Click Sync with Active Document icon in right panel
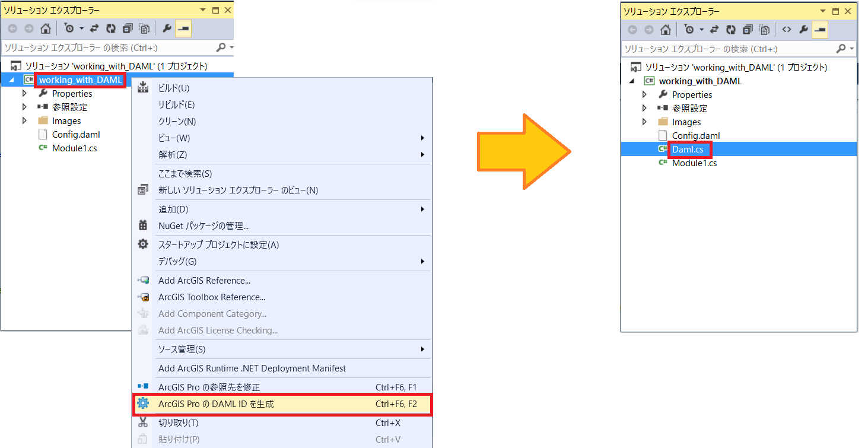This screenshot has height=448, width=868. [x=715, y=30]
